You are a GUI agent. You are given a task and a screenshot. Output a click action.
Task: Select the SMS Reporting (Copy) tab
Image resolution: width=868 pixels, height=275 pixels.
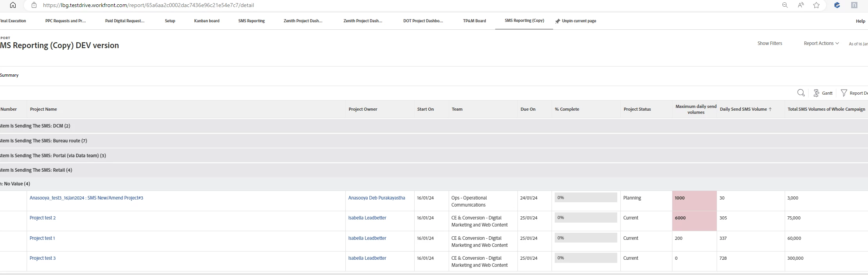coord(524,20)
